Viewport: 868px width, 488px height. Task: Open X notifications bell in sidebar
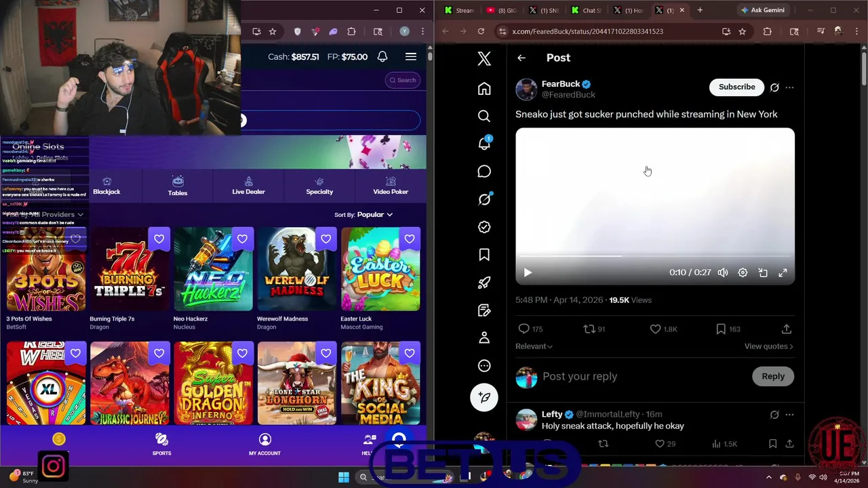[x=484, y=144]
